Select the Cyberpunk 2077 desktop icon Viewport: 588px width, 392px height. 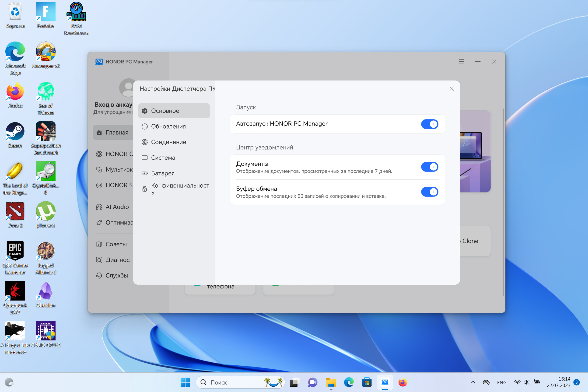coord(15,298)
